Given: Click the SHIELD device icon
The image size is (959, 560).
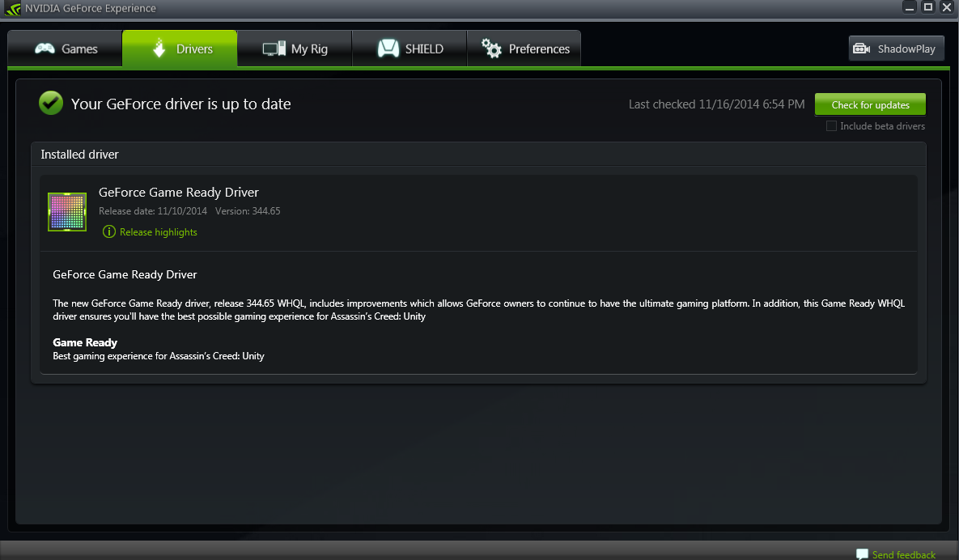Looking at the screenshot, I should coord(388,49).
